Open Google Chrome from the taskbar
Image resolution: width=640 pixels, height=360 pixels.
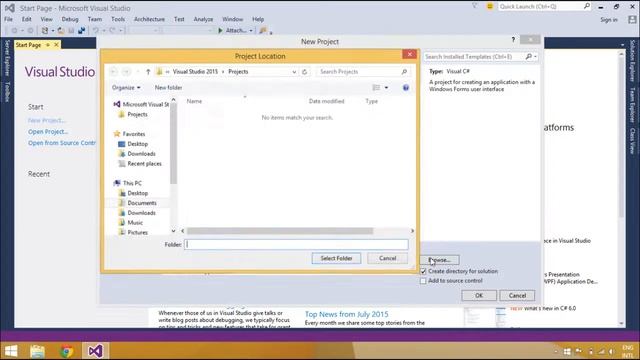point(67,351)
